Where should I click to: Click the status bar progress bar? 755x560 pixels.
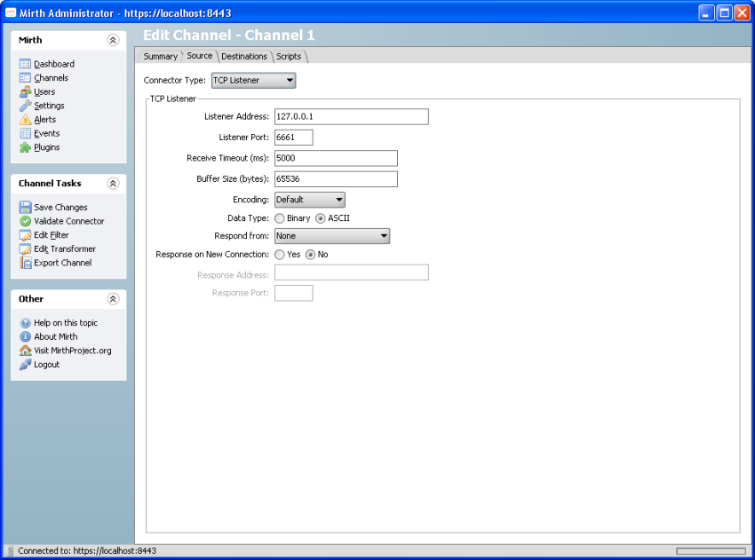pos(711,551)
